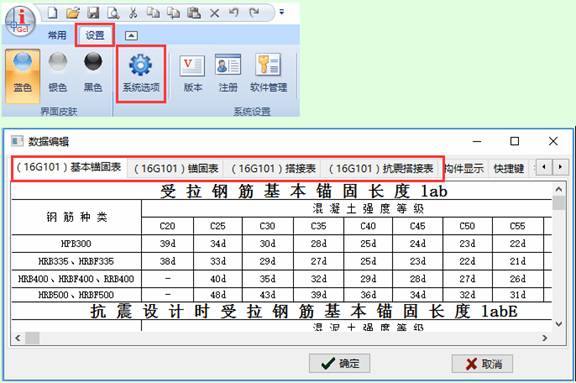
Task: Switch to the (16G101)搭接表 tab
Action: 273,169
